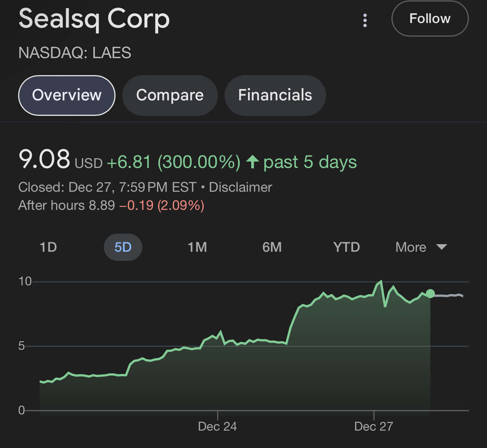Screen dimensions: 487x448
Task: Click the Dec 27 axis label
Action: pyautogui.click(x=374, y=426)
